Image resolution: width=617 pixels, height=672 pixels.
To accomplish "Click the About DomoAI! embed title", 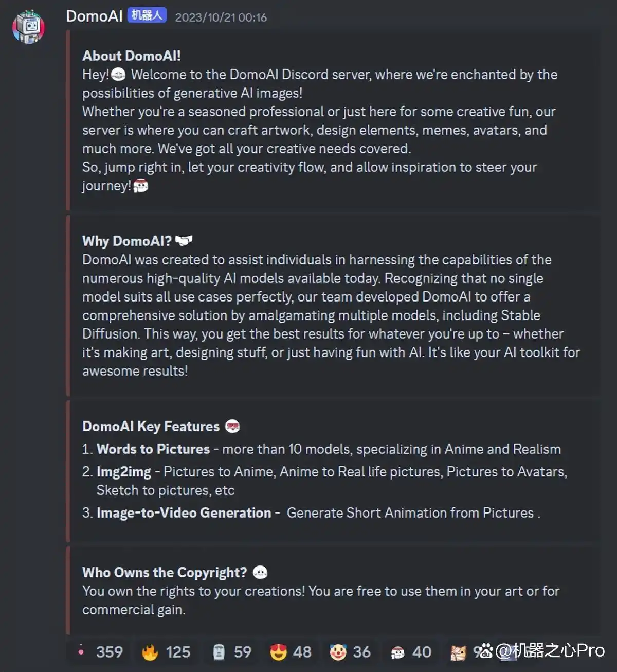I will point(132,56).
